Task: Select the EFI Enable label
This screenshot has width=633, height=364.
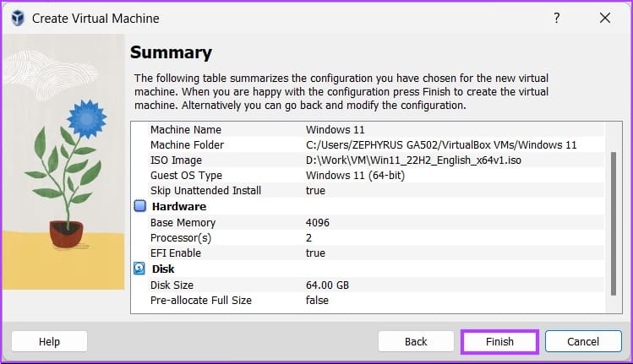Action: [x=176, y=253]
